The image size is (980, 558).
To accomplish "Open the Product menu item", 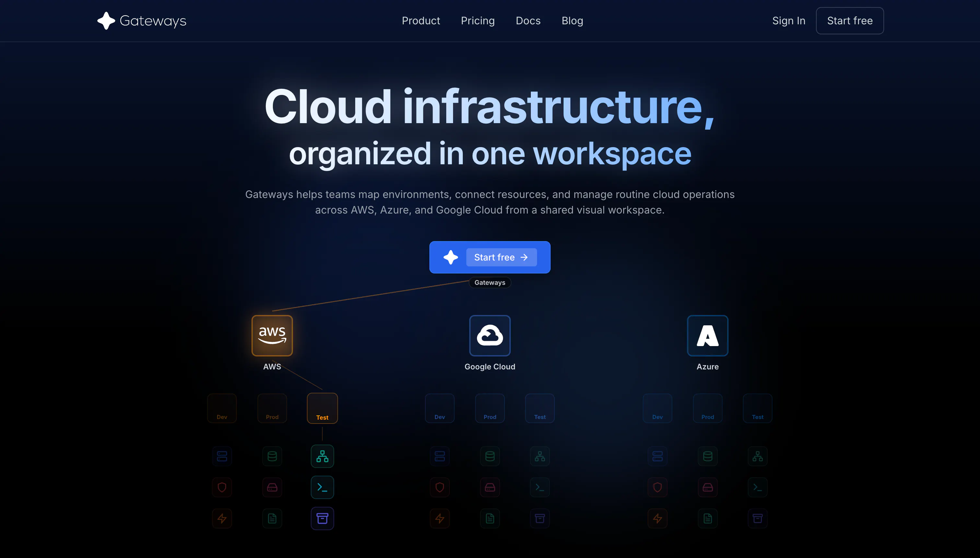I will pyautogui.click(x=421, y=21).
